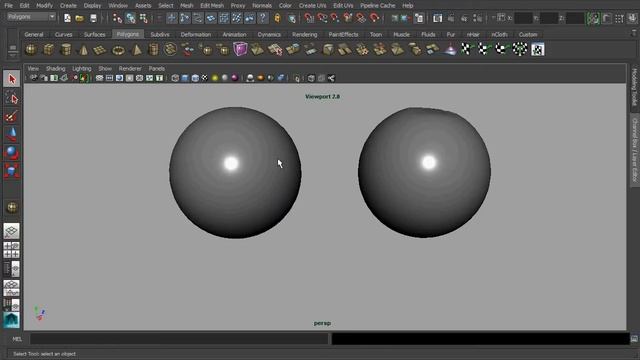Viewport: 640px width, 360px height.
Task: Select the arrow Select tool in the toolbox
Action: click(x=11, y=79)
